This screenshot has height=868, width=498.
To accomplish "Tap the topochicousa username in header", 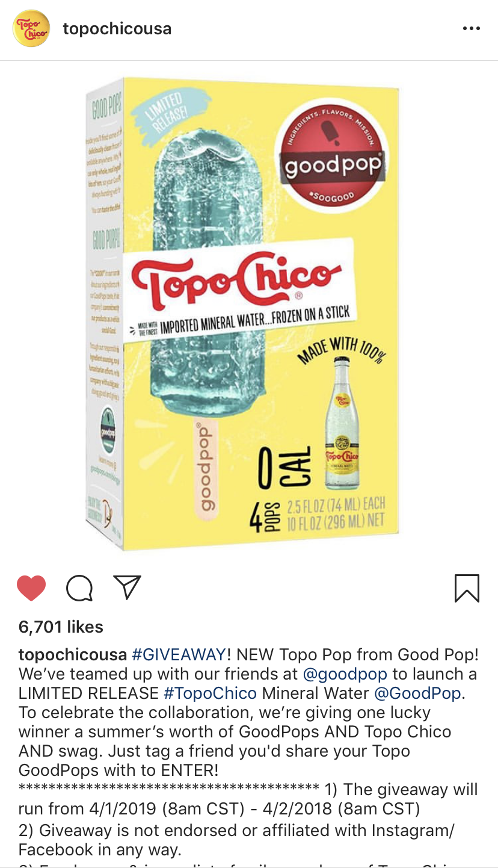I will pyautogui.click(x=117, y=28).
